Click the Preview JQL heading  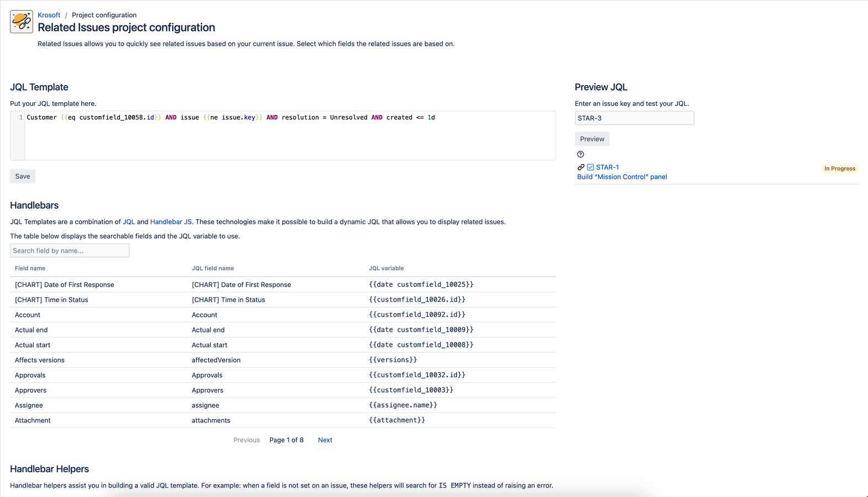tap(601, 87)
